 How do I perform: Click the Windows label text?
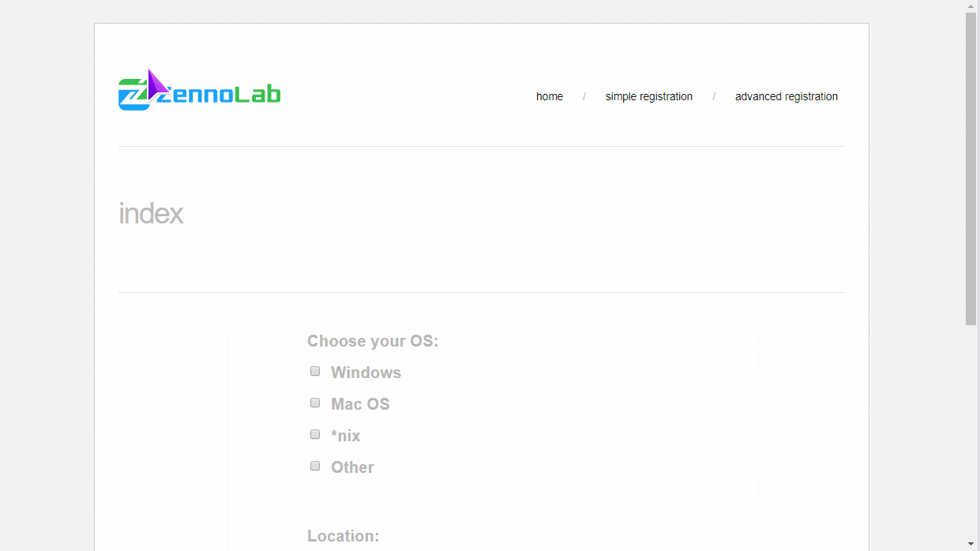point(366,372)
